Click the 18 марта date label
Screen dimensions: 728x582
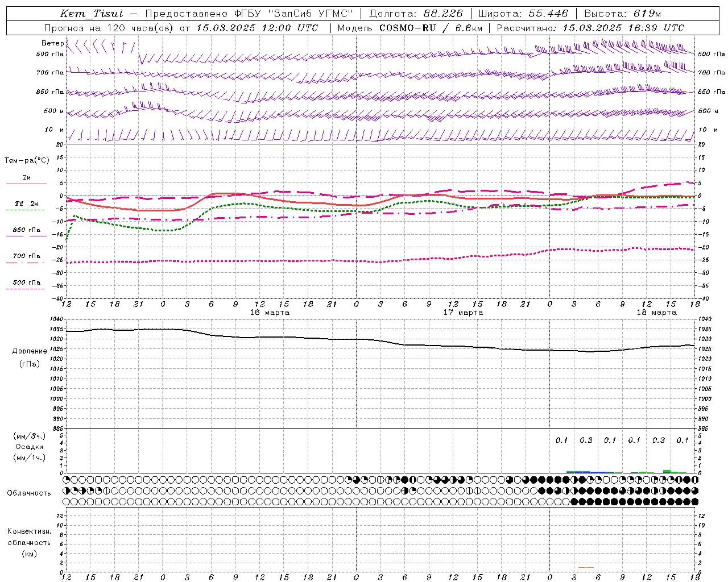coord(656,313)
